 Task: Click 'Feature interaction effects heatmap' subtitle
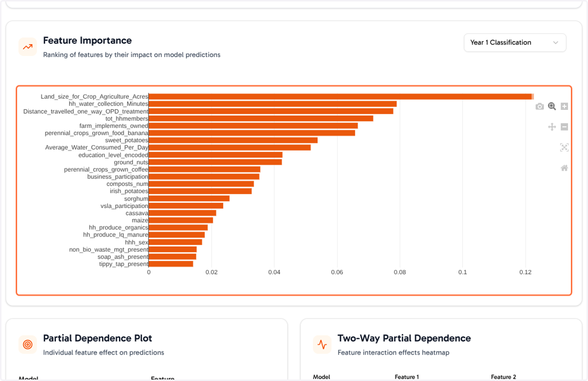pyautogui.click(x=393, y=353)
